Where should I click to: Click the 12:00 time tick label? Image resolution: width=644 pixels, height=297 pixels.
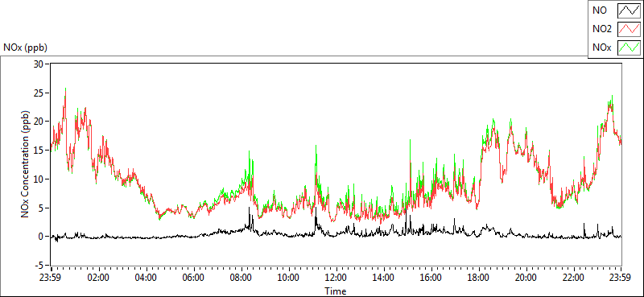pos(336,277)
